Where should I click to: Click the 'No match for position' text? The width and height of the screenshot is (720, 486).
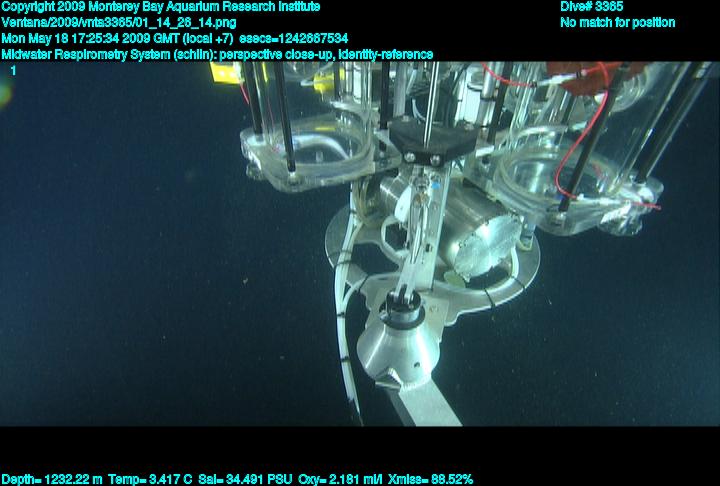tap(618, 23)
